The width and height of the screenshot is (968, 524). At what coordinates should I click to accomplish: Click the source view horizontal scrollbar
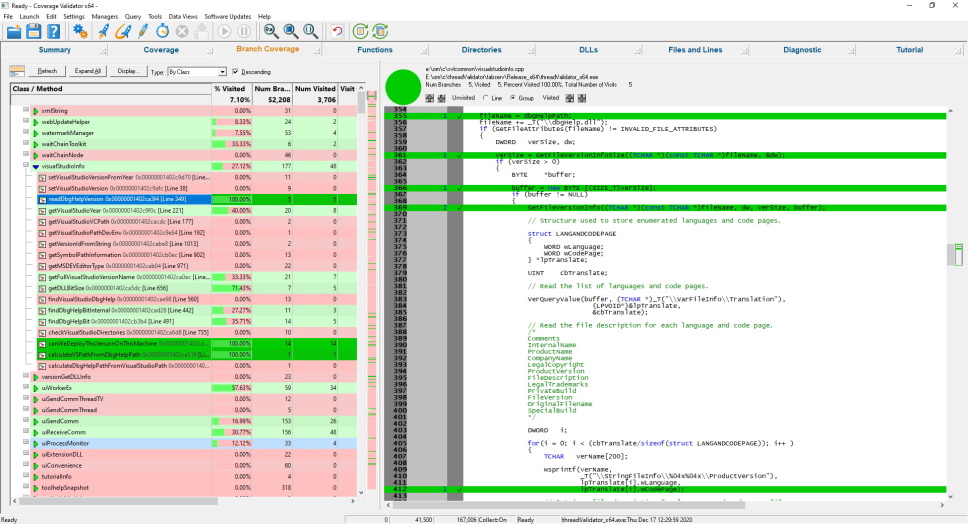click(568, 505)
